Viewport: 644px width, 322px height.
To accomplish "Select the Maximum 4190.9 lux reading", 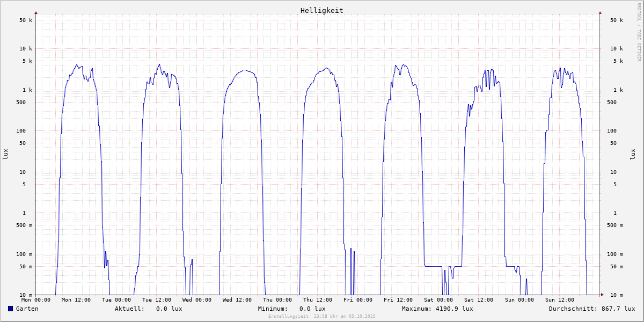I will (453, 309).
